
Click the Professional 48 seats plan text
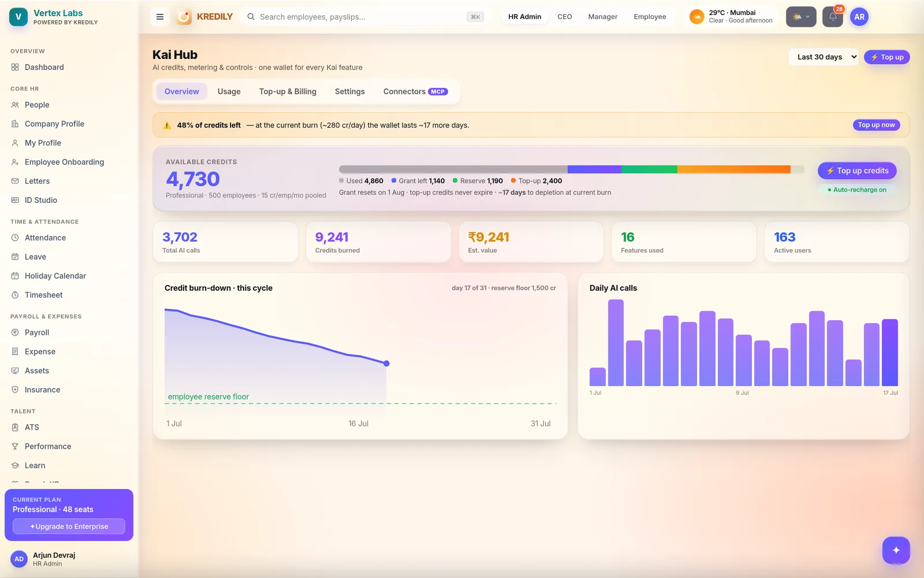point(53,509)
